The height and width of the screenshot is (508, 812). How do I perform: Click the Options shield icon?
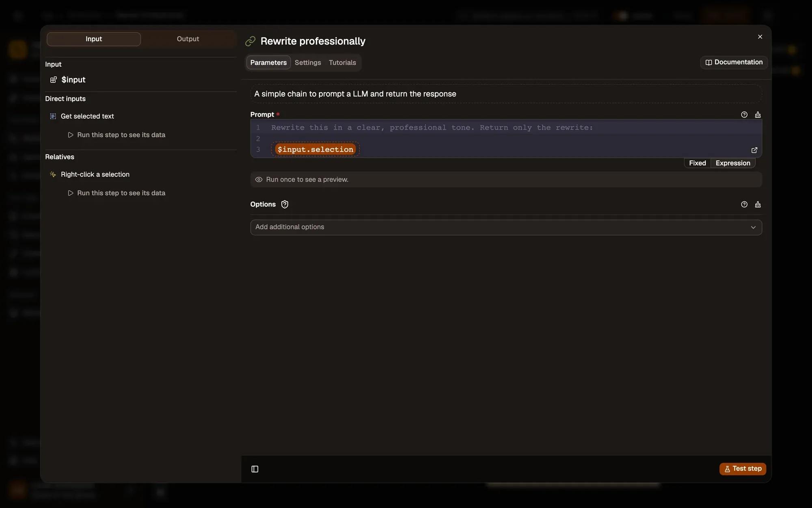pyautogui.click(x=285, y=204)
